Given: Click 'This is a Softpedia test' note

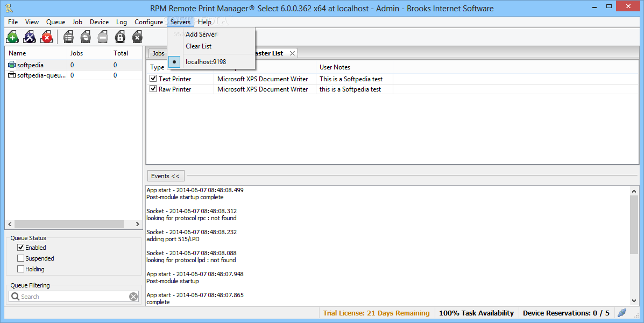Looking at the screenshot, I should click(351, 79).
